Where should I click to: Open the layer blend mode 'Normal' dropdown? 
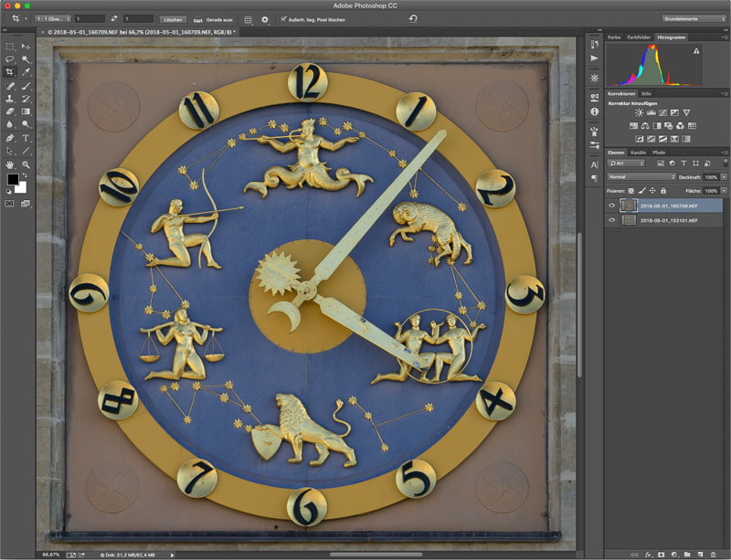coord(641,176)
